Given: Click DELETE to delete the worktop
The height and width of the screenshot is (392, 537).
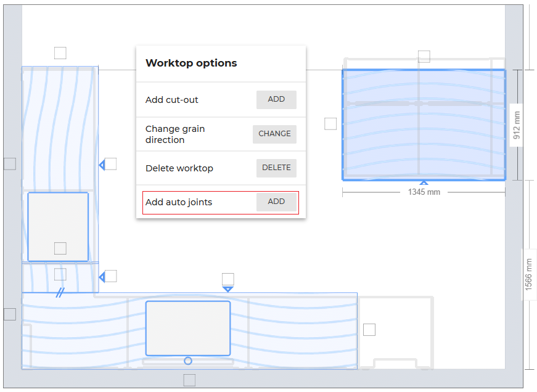Looking at the screenshot, I should pyautogui.click(x=276, y=168).
